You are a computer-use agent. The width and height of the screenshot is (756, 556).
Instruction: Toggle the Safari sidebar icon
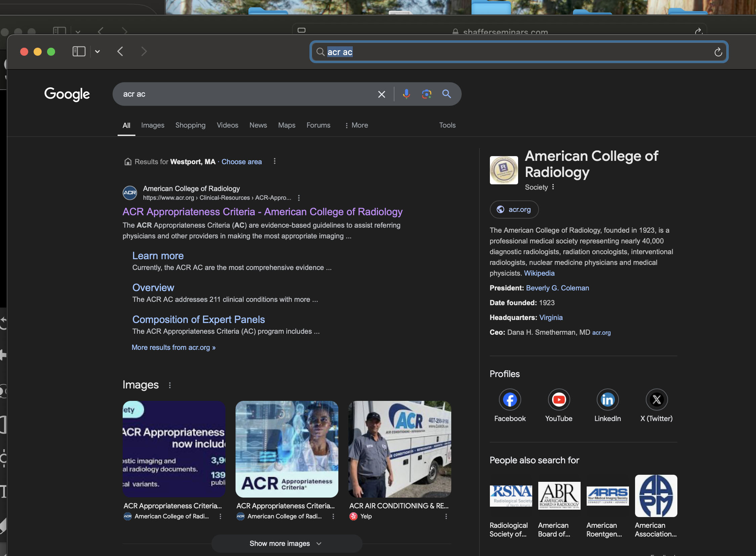pyautogui.click(x=79, y=51)
